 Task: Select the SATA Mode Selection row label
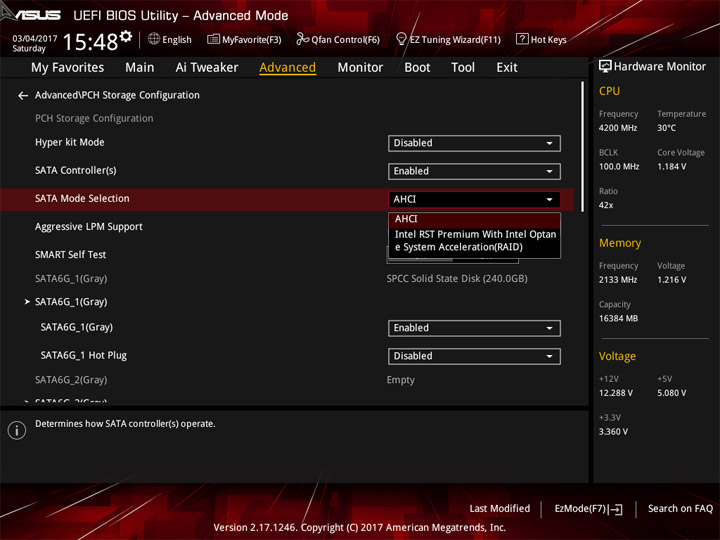point(82,198)
